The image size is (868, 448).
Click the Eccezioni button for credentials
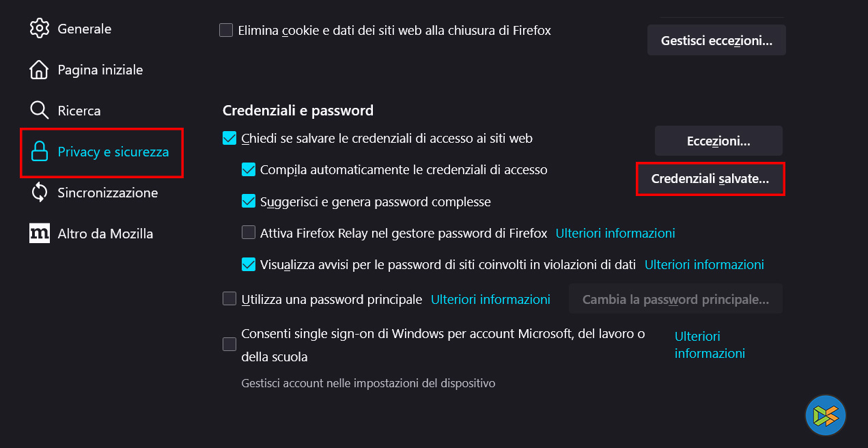pos(718,141)
